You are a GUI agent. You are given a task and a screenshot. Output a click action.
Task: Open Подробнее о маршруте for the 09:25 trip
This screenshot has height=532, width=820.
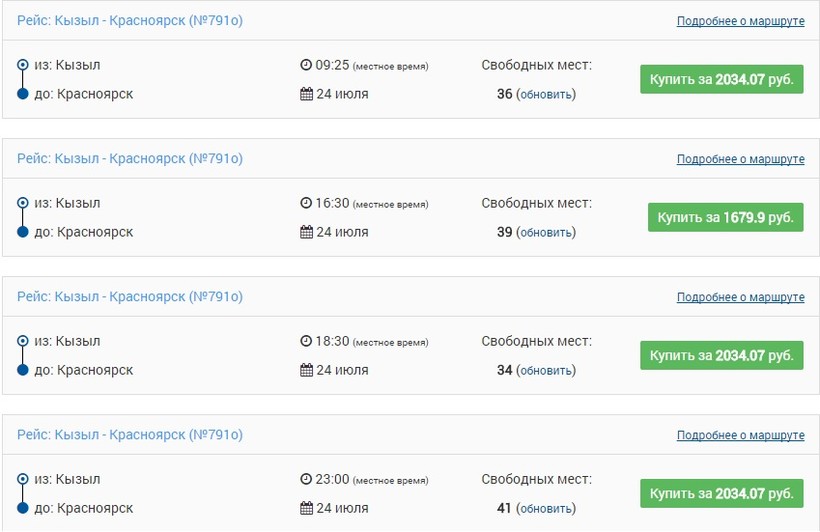point(740,21)
